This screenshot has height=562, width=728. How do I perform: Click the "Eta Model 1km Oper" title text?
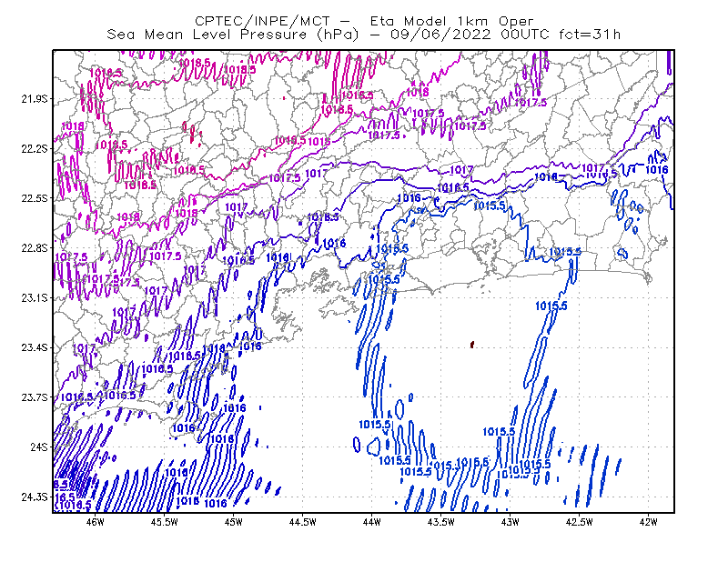coord(451,21)
